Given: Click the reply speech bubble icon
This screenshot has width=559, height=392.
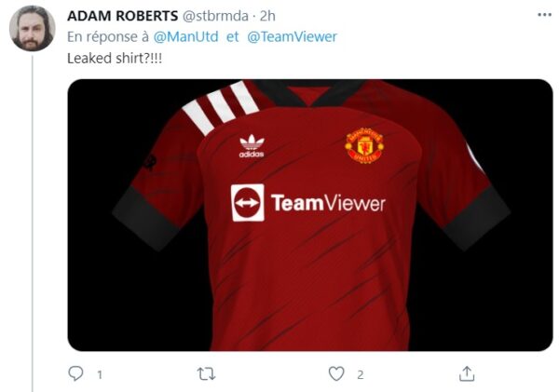Looking at the screenshot, I should click(76, 373).
